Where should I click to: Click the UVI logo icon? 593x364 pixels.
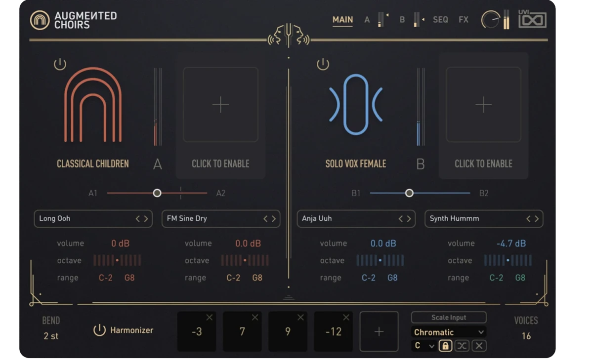point(532,20)
